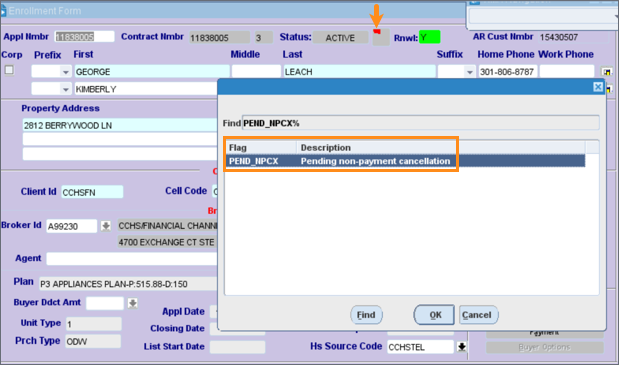
Task: Click the second first name field KIMBERLY
Action: (146, 89)
